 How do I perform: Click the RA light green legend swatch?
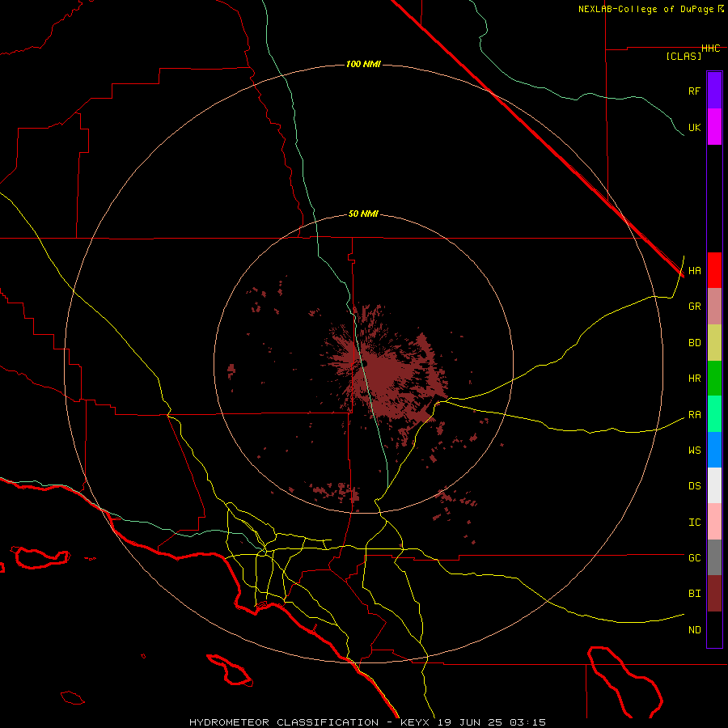click(714, 414)
